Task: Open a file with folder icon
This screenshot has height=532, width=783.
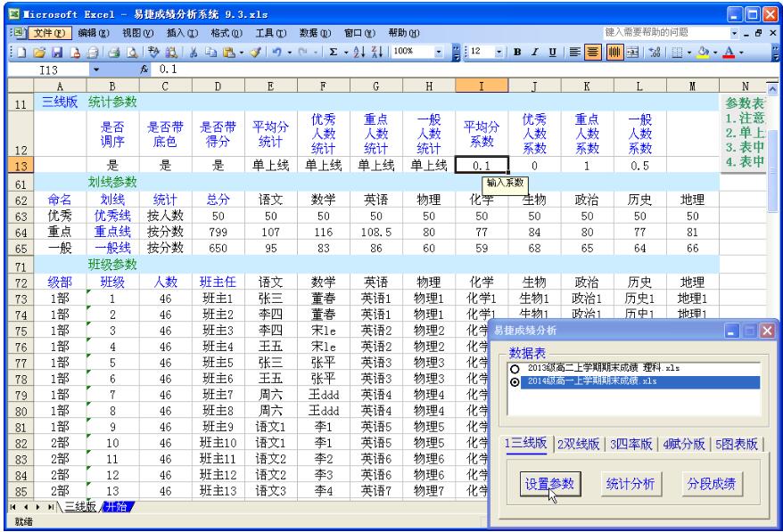Action: click(39, 52)
